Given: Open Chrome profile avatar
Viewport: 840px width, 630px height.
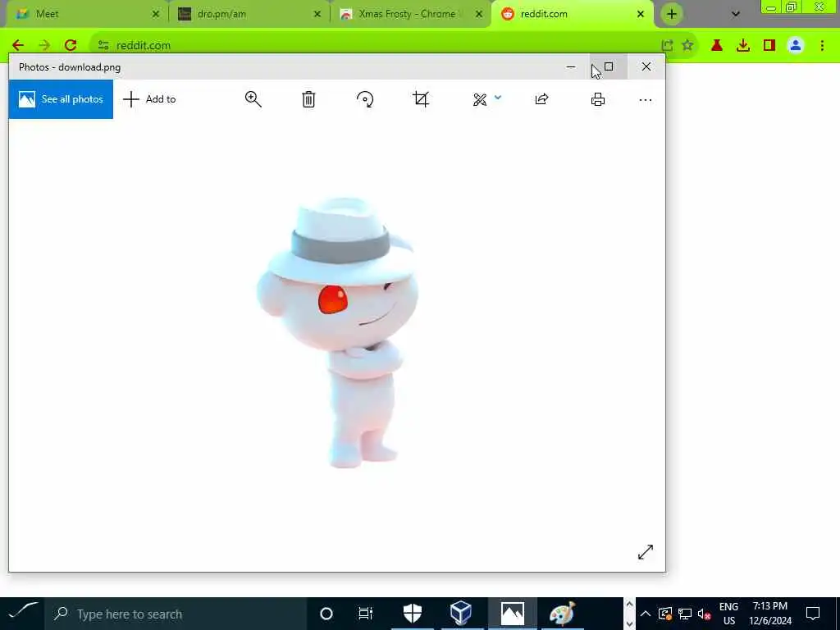Looking at the screenshot, I should point(796,46).
